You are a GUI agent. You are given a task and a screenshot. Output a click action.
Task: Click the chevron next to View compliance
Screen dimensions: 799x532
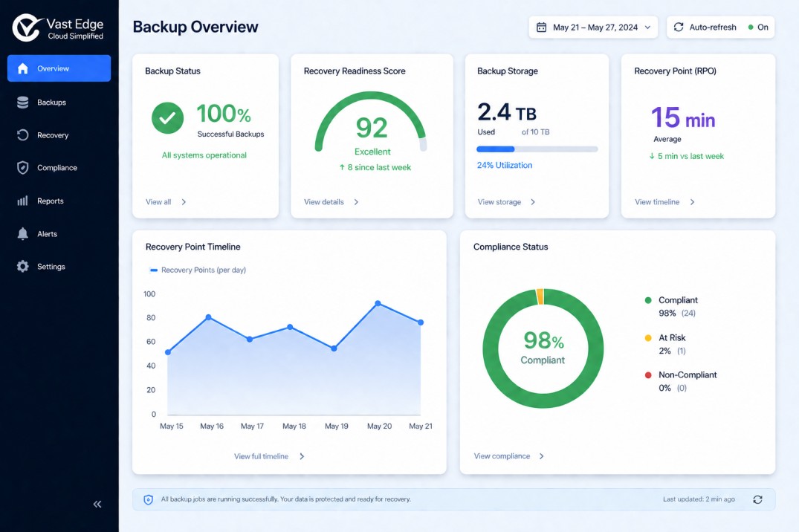[541, 456]
